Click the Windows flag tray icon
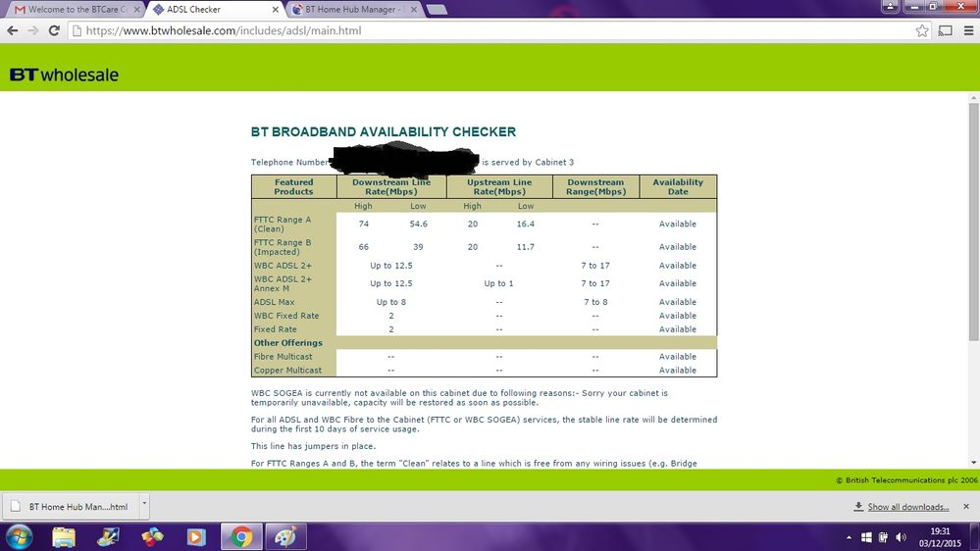The image size is (980, 551). click(866, 537)
